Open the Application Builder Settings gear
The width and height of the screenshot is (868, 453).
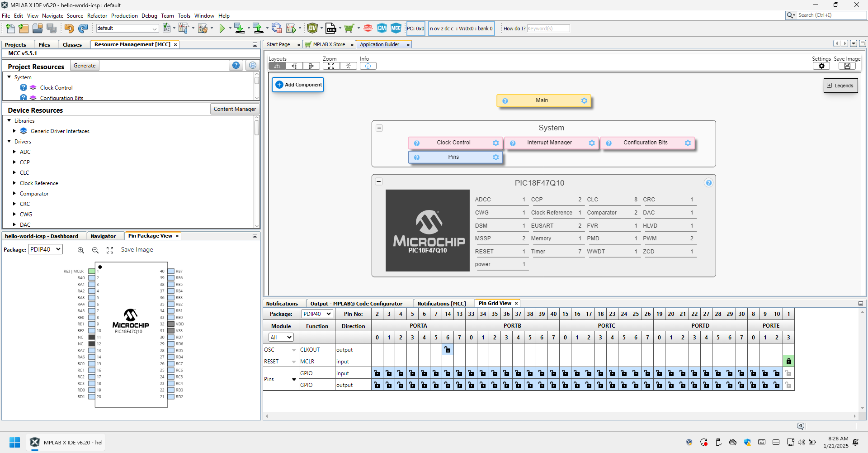(x=821, y=66)
